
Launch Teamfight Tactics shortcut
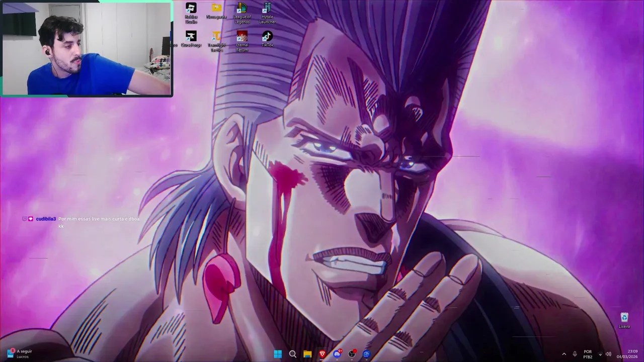pyautogui.click(x=216, y=41)
